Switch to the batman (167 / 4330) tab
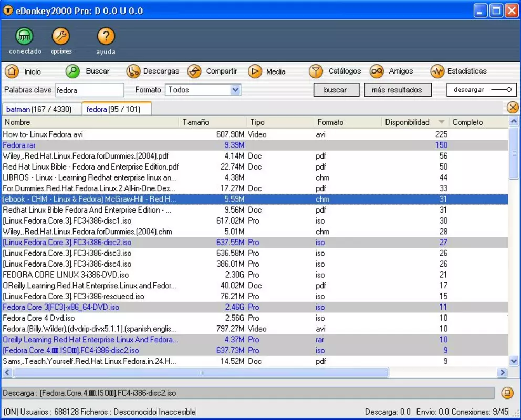Viewport: 521px width, 420px height. click(x=41, y=109)
